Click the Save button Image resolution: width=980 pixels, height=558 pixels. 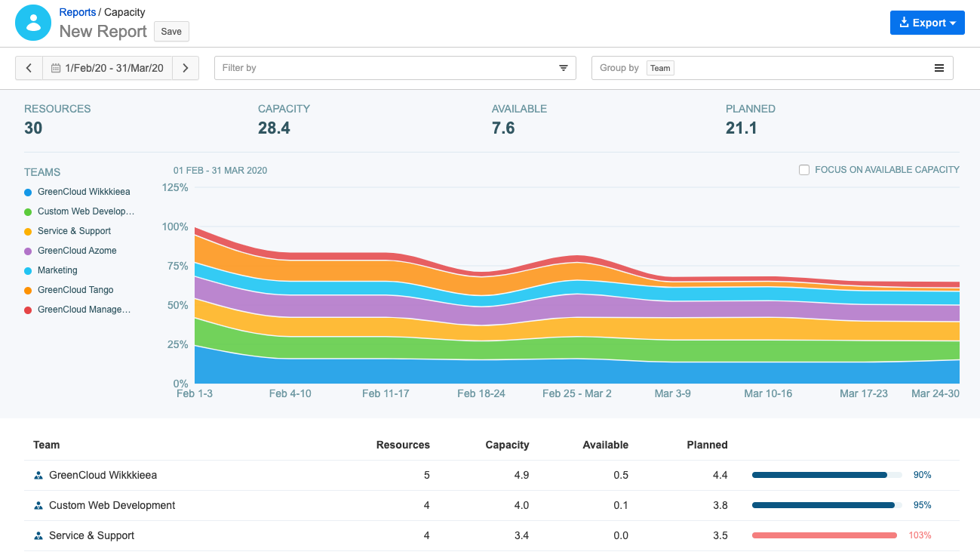(171, 31)
